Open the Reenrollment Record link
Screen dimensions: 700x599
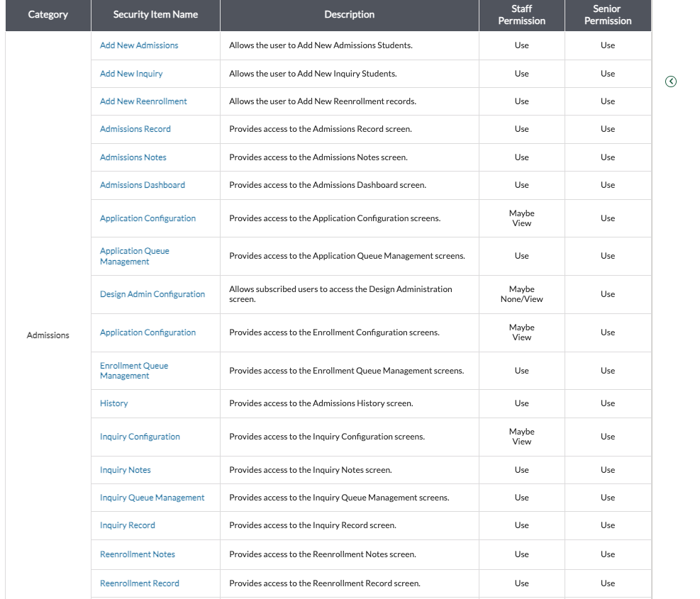(x=140, y=583)
